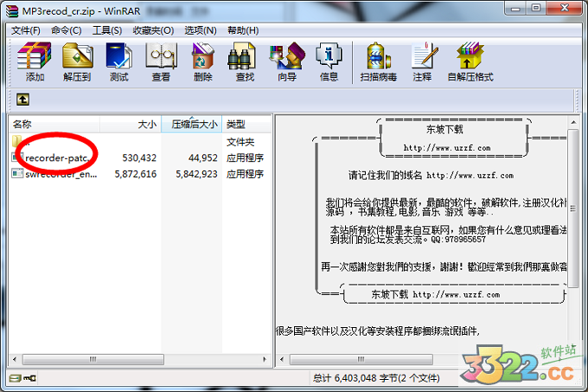Sort by the 类型 column header
The image size is (588, 392).
click(x=246, y=124)
